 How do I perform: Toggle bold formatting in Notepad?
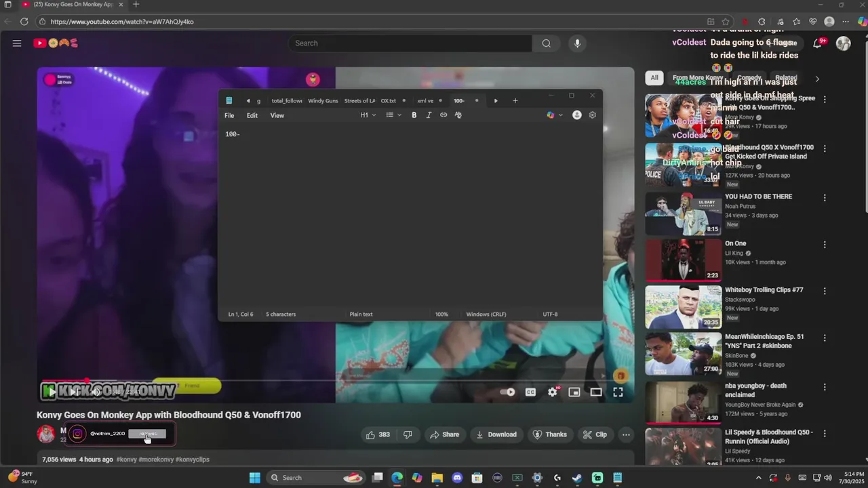pos(414,115)
